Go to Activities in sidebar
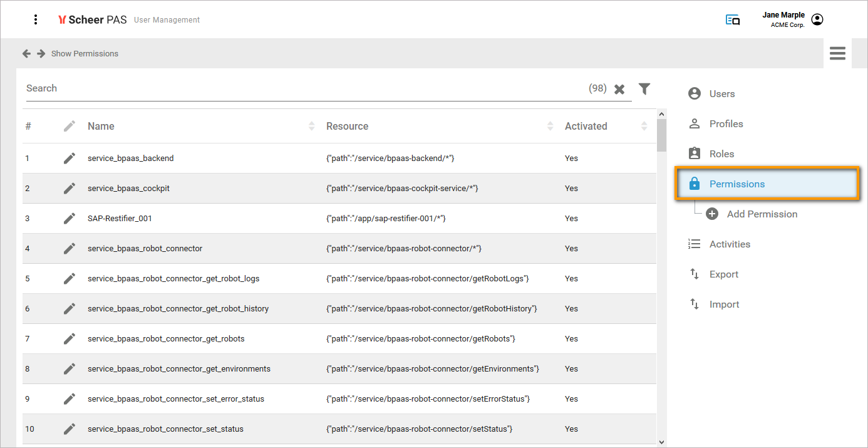This screenshot has height=448, width=868. (729, 244)
